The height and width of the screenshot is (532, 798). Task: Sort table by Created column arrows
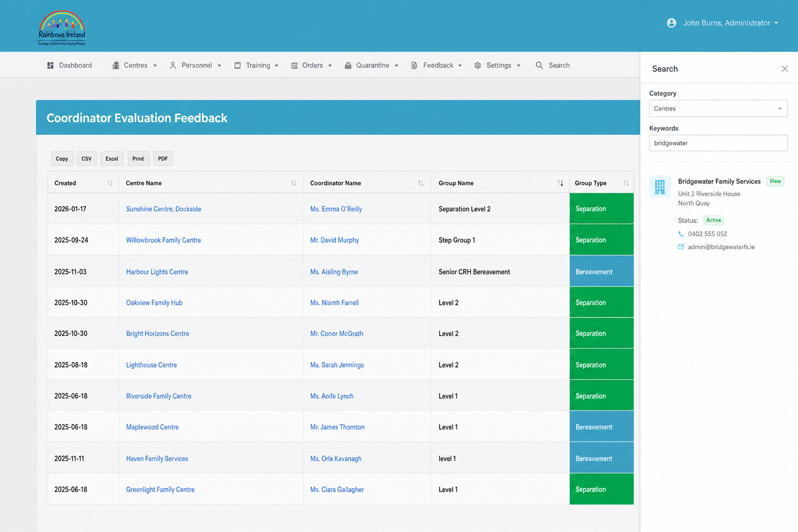pyautogui.click(x=110, y=183)
